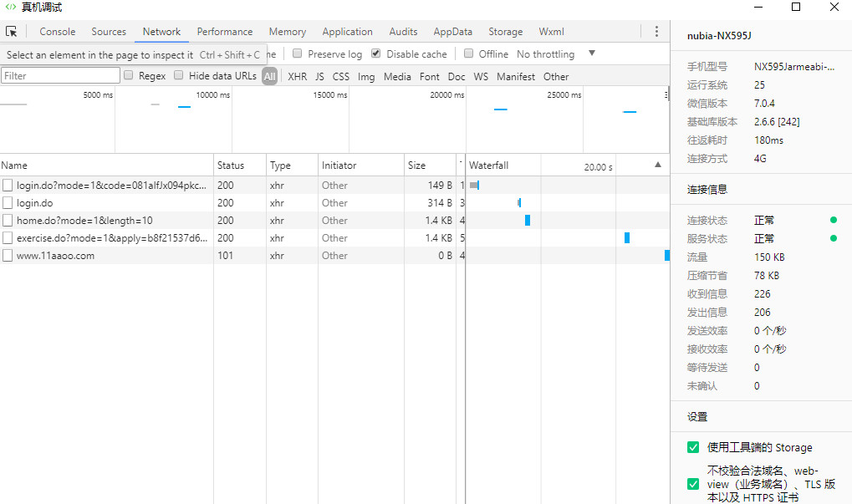Image resolution: width=852 pixels, height=504 pixels.
Task: Filter requests by Img
Action: point(366,77)
